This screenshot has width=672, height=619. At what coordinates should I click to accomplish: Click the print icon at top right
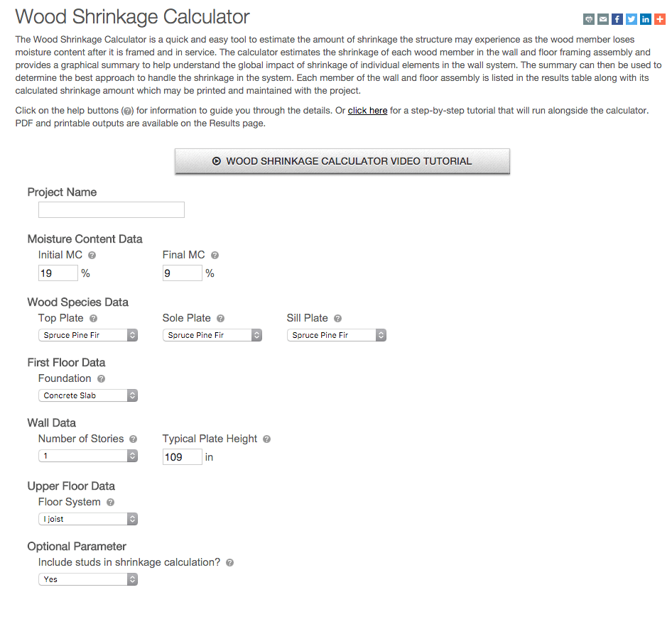tap(588, 19)
